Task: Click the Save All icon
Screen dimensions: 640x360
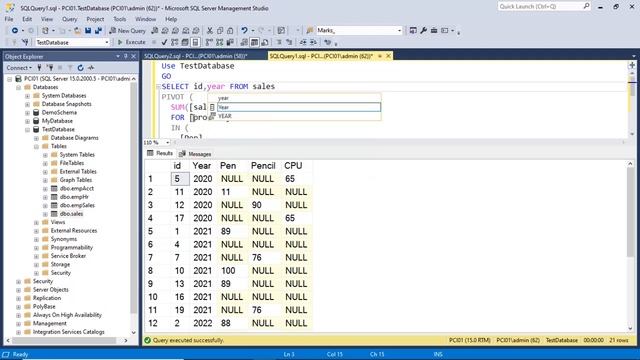Action: click(x=98, y=31)
